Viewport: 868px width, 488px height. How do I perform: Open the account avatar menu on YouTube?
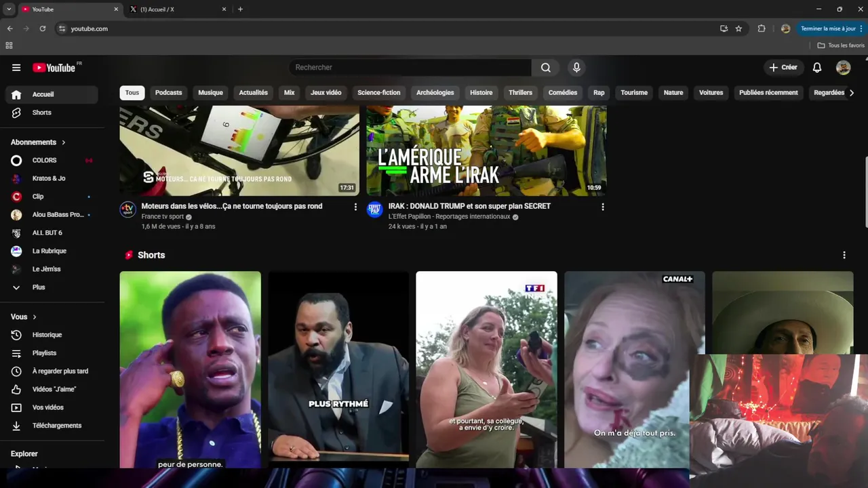coord(843,67)
